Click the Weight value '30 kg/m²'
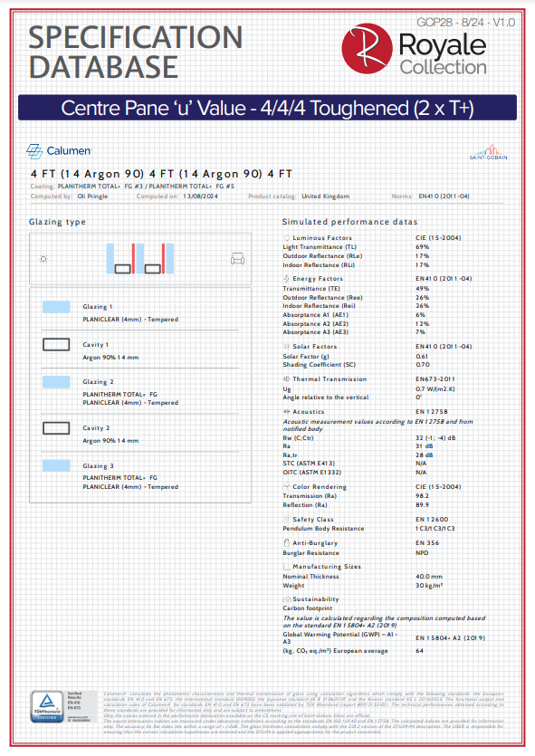 click(x=429, y=585)
